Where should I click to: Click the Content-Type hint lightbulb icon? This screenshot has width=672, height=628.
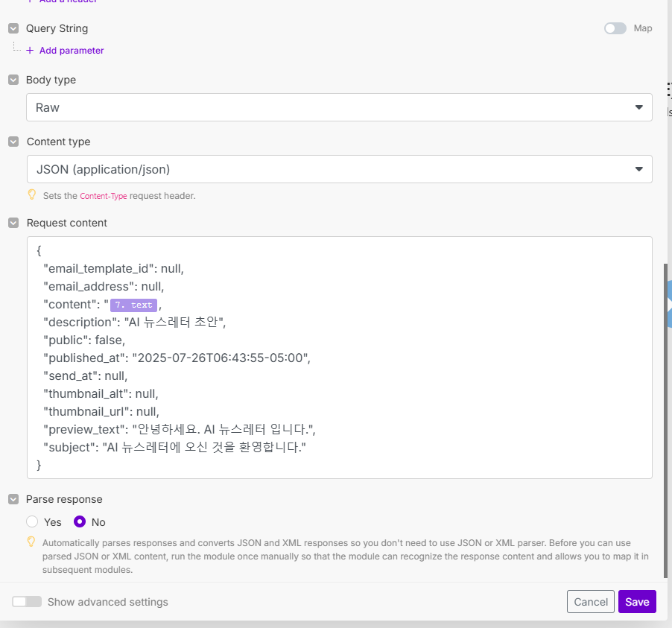click(32, 195)
